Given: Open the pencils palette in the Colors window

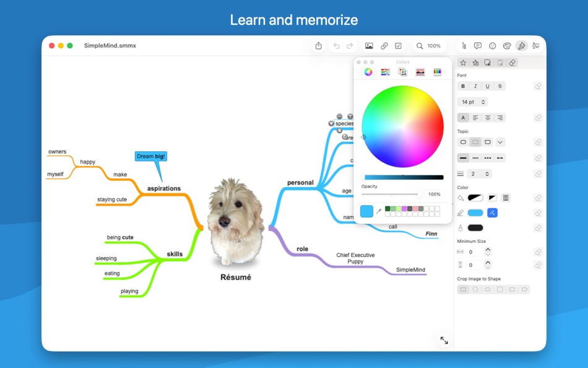Looking at the screenshot, I should tap(438, 72).
